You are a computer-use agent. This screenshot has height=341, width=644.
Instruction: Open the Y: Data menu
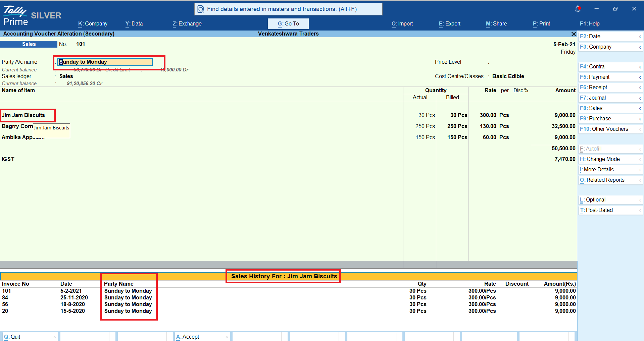point(134,24)
